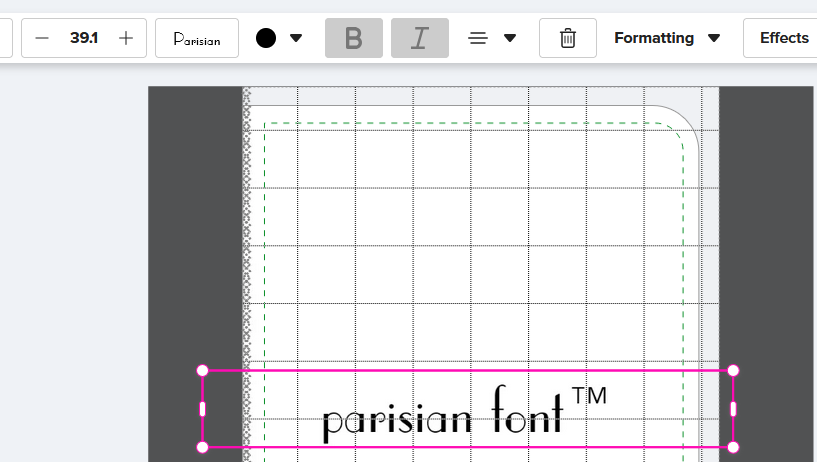
Task: Decrease font size with minus button
Action: (x=42, y=38)
